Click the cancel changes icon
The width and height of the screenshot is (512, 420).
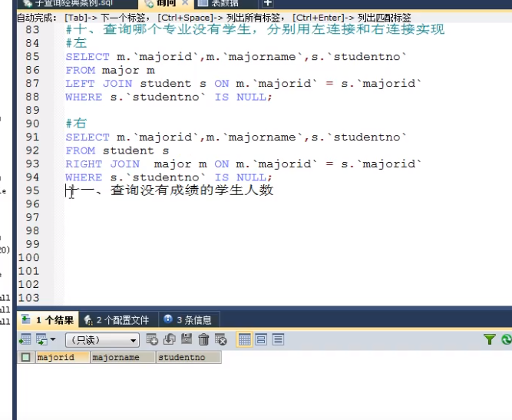[221, 339]
